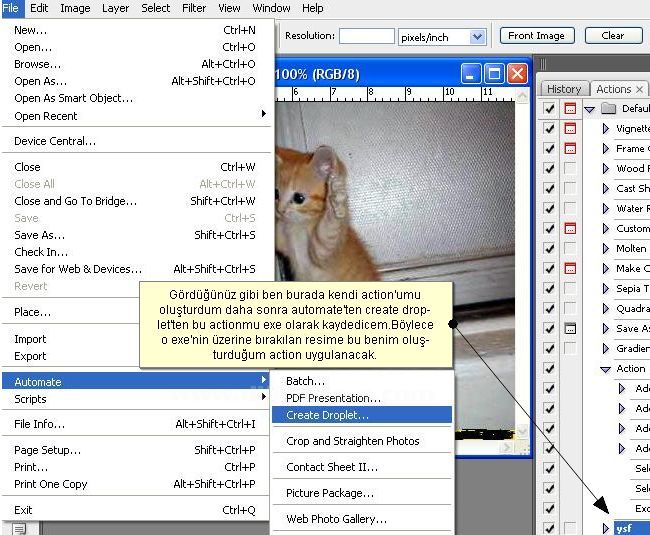Click the document horizontal scrollbar right arrow
The image size is (650, 535).
[x=506, y=448]
